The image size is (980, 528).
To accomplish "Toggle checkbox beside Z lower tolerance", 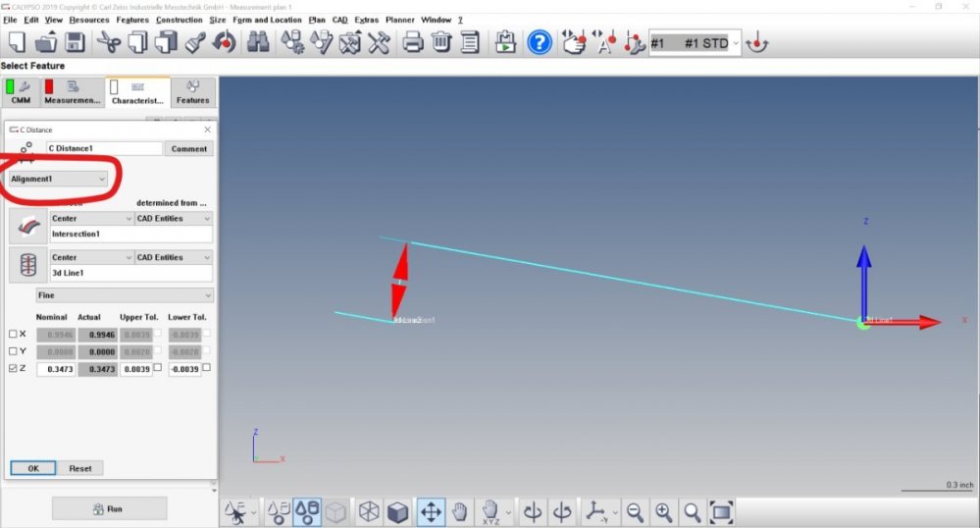I will pos(206,367).
